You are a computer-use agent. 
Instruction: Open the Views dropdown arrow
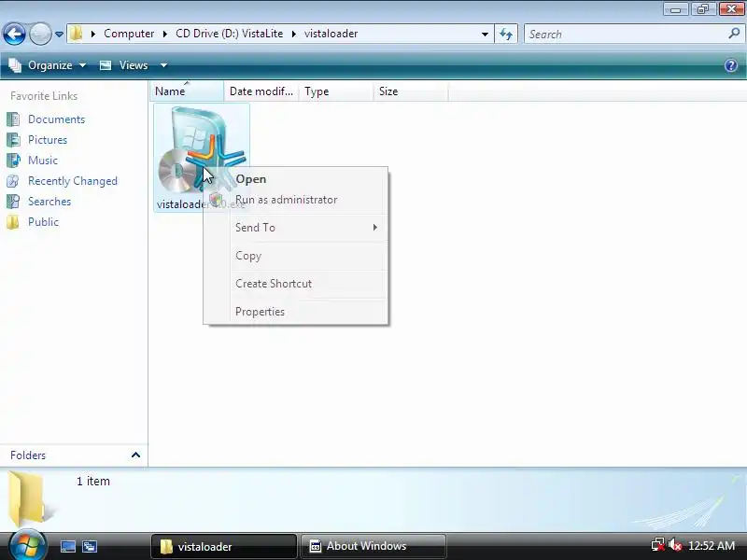(163, 65)
